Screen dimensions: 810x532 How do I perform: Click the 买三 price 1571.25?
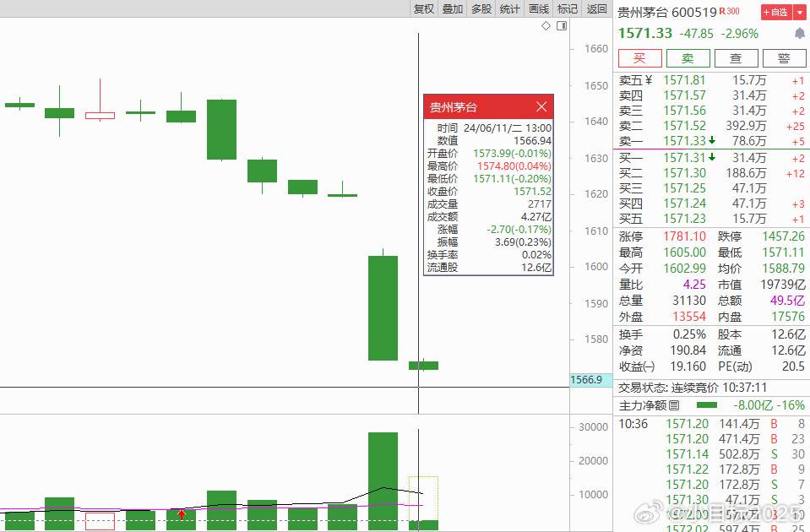point(684,188)
